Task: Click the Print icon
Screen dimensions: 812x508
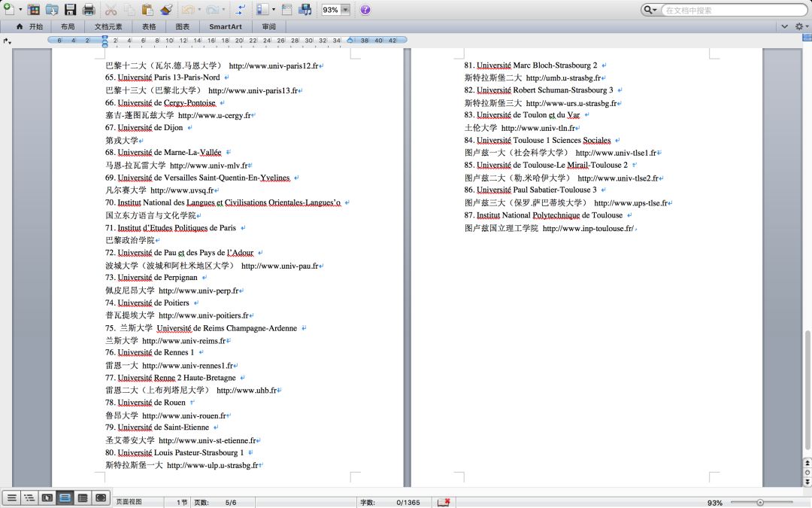Action: [x=89, y=9]
